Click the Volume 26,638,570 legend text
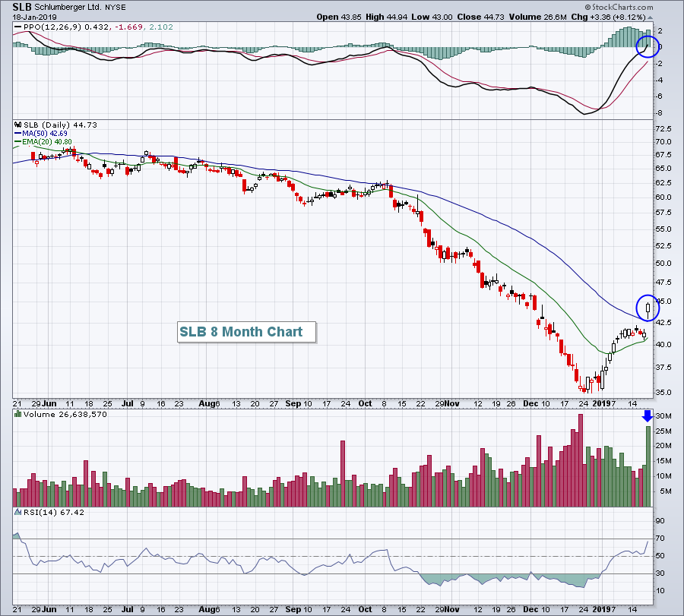The height and width of the screenshot is (616, 684). tap(65, 414)
